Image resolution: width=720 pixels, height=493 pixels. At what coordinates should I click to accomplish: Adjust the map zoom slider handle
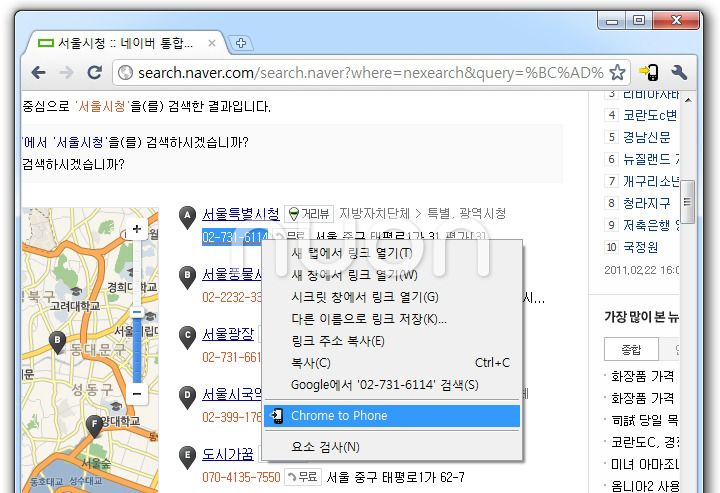(x=137, y=313)
